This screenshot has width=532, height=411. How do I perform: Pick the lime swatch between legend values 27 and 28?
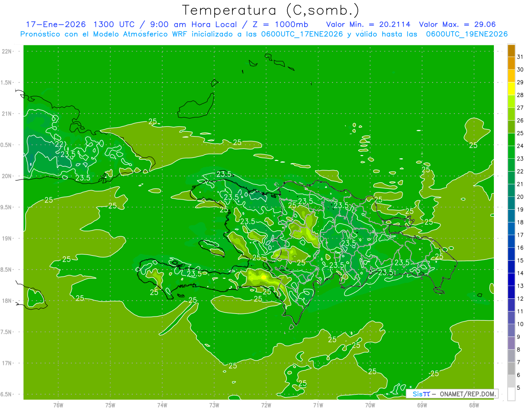click(x=511, y=101)
